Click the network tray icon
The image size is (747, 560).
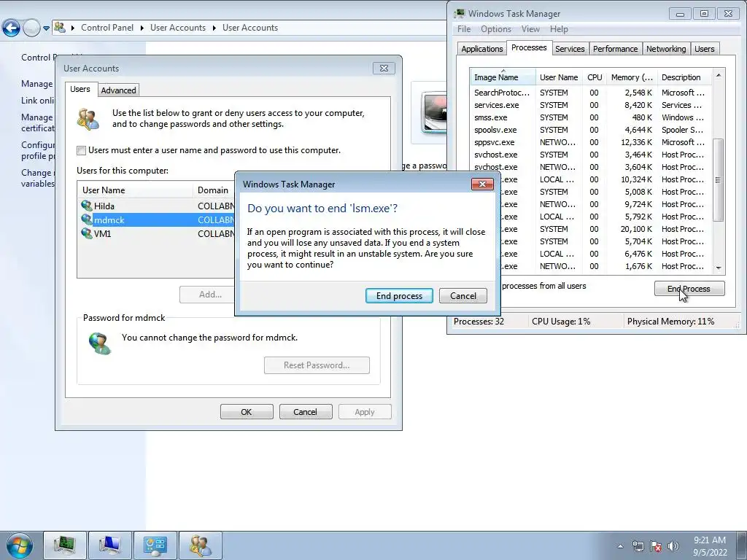(x=638, y=546)
